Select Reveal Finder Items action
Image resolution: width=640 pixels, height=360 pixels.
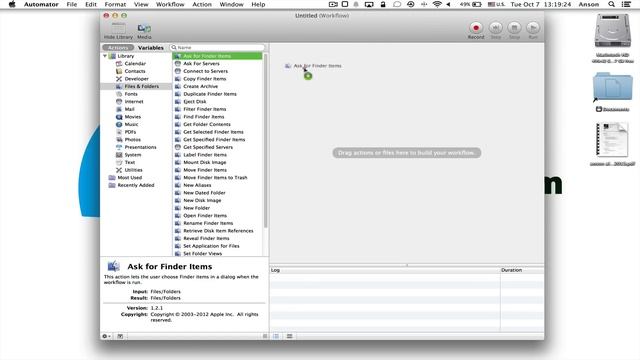pos(206,238)
